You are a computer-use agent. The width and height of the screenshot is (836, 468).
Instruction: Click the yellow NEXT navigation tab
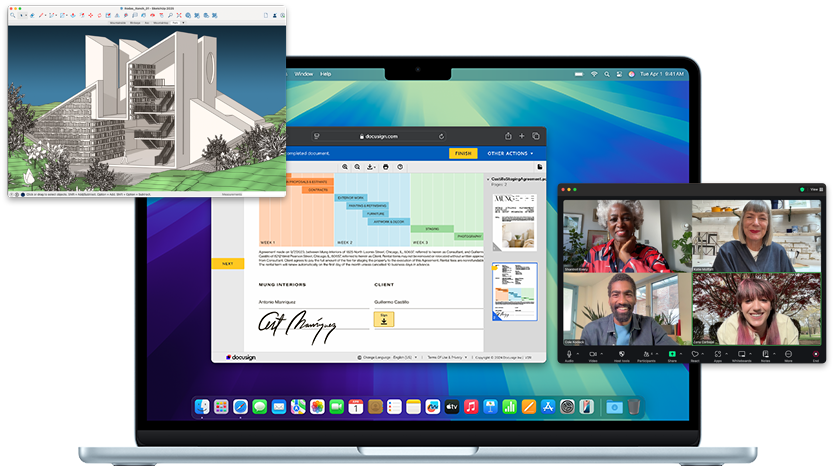227,264
